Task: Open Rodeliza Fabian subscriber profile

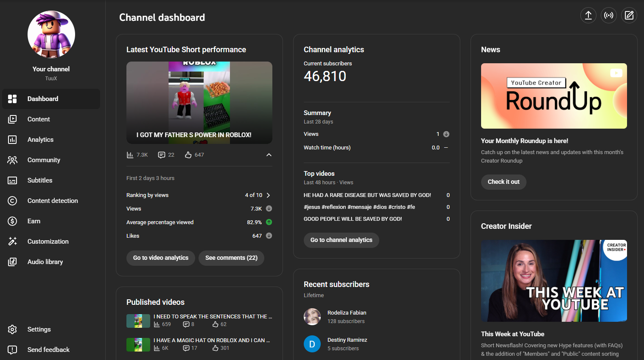Action: point(347,313)
